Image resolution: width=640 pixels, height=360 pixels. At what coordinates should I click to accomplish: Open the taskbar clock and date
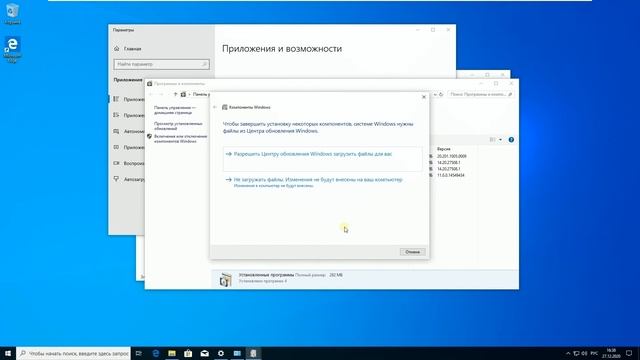(x=611, y=353)
